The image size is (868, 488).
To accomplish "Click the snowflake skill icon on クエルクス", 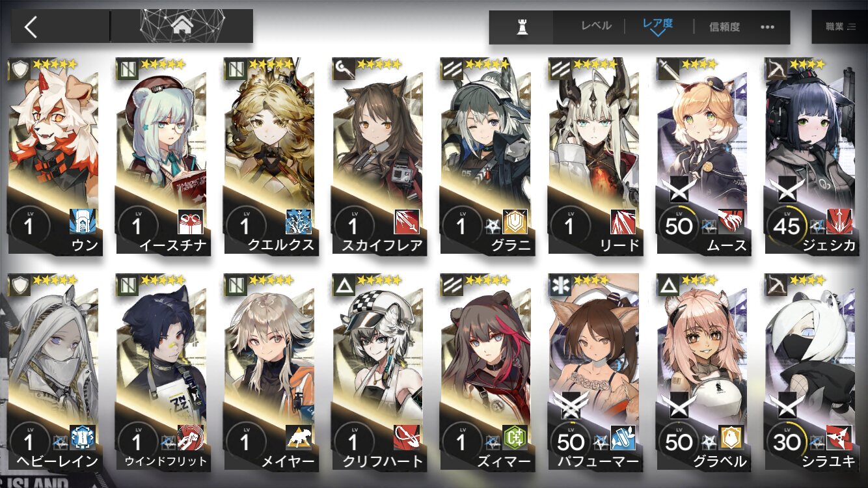I will [x=298, y=222].
